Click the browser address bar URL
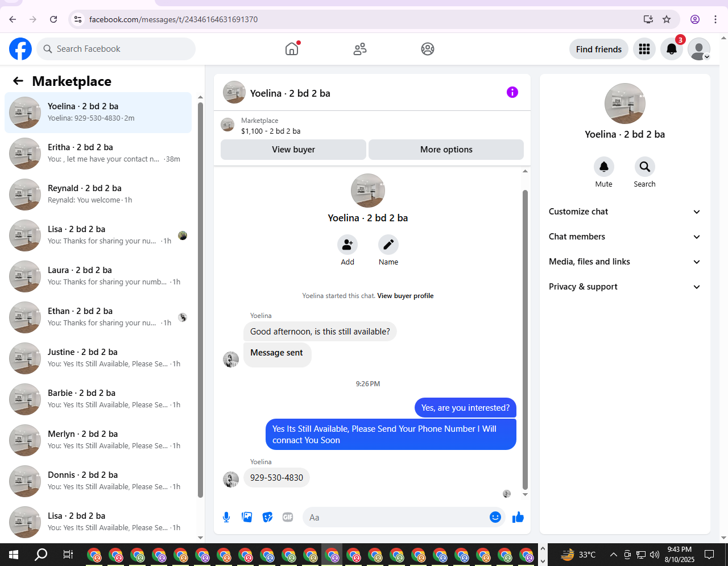728x566 pixels. point(173,19)
